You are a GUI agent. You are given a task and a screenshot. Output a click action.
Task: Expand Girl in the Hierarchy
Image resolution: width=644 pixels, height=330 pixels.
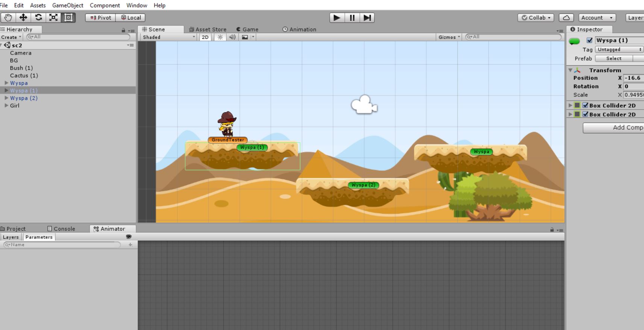click(x=6, y=105)
